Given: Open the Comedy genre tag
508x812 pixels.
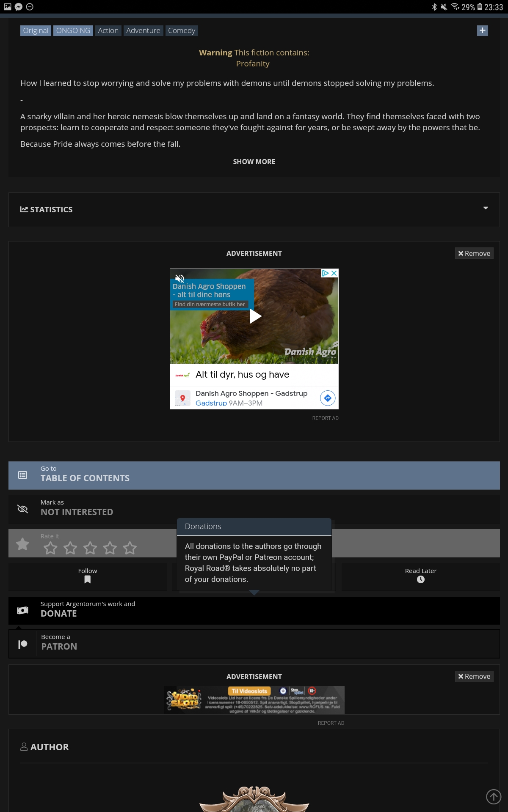Looking at the screenshot, I should click(x=182, y=30).
